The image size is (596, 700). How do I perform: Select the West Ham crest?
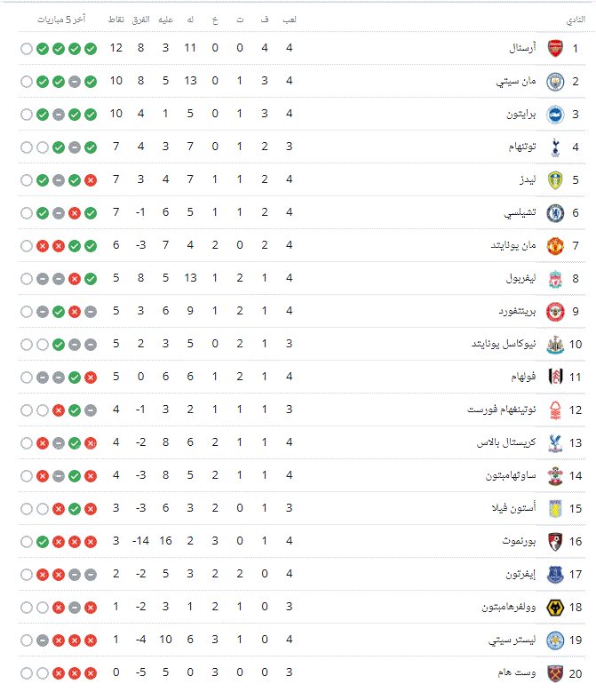tap(555, 672)
